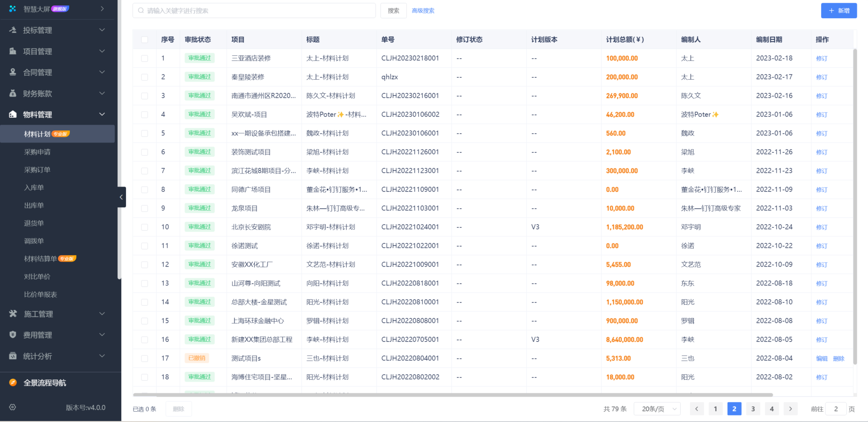
Task: Check the select-all checkbox in table header
Action: coord(145,39)
